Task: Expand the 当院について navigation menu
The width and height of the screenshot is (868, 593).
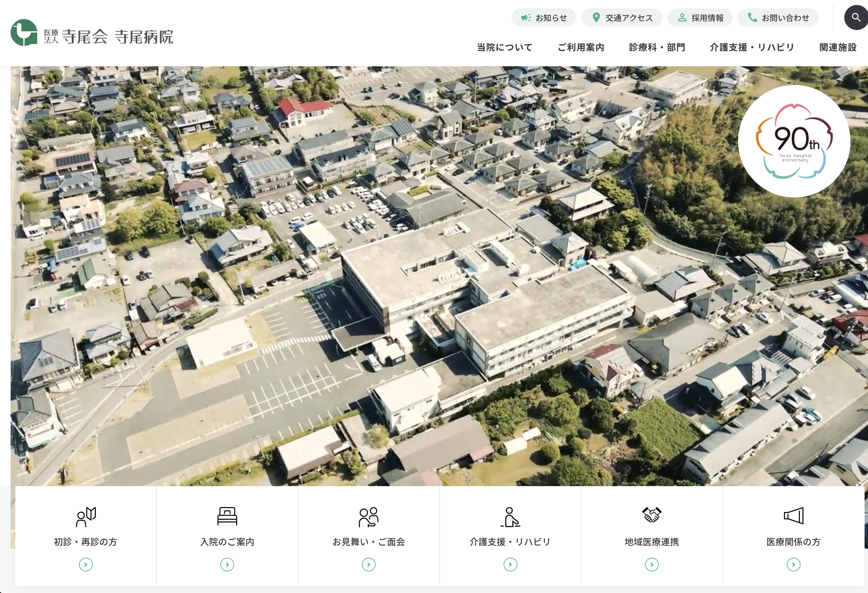Action: tap(504, 47)
